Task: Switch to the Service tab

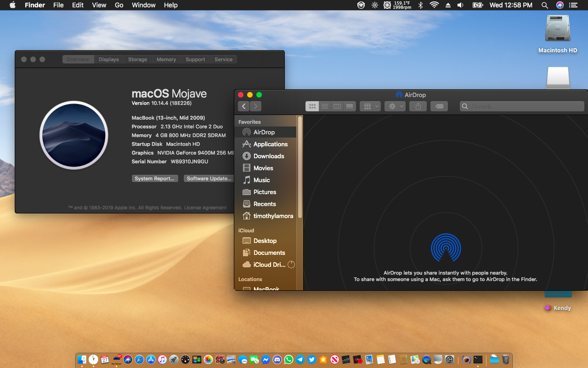Action: coord(224,59)
